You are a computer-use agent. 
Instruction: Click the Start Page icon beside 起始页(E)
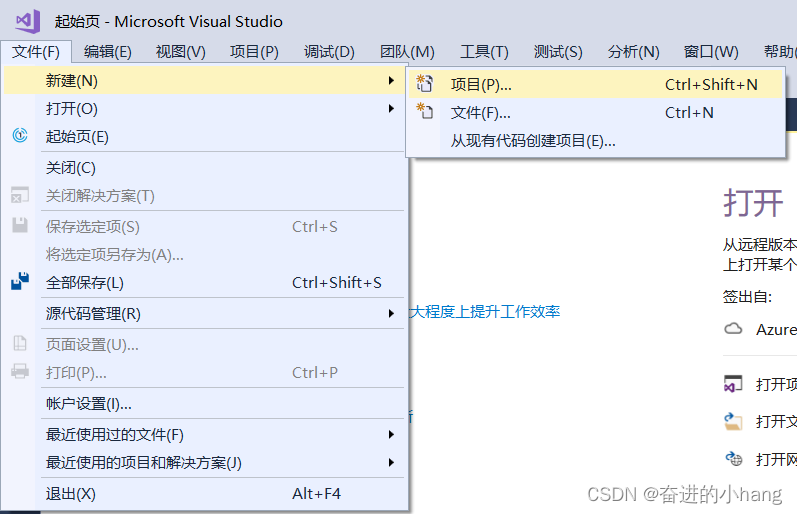[20, 135]
